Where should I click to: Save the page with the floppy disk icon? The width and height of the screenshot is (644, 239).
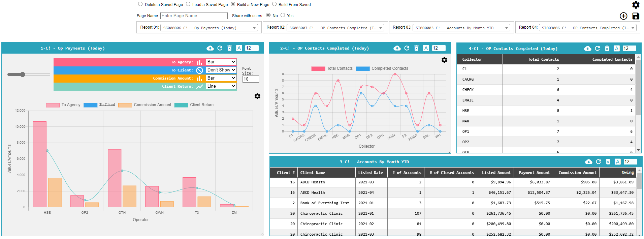(636, 16)
